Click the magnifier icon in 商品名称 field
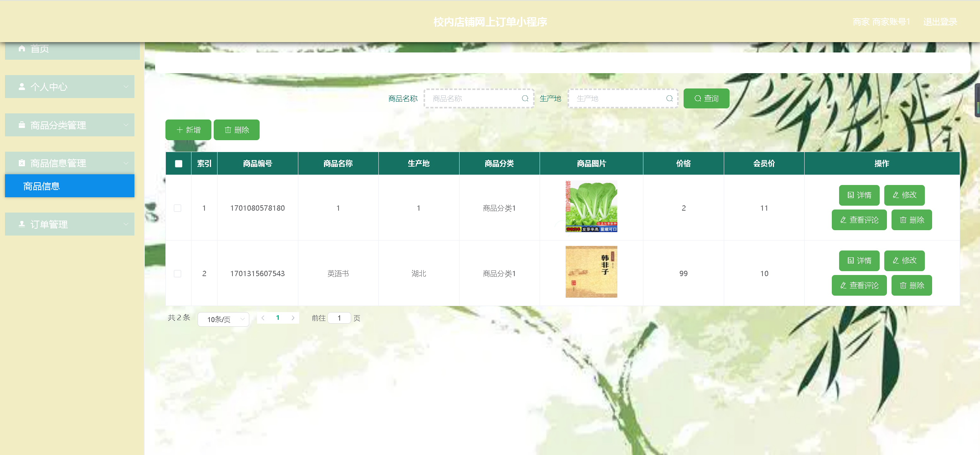Viewport: 980px width, 455px height. [525, 98]
